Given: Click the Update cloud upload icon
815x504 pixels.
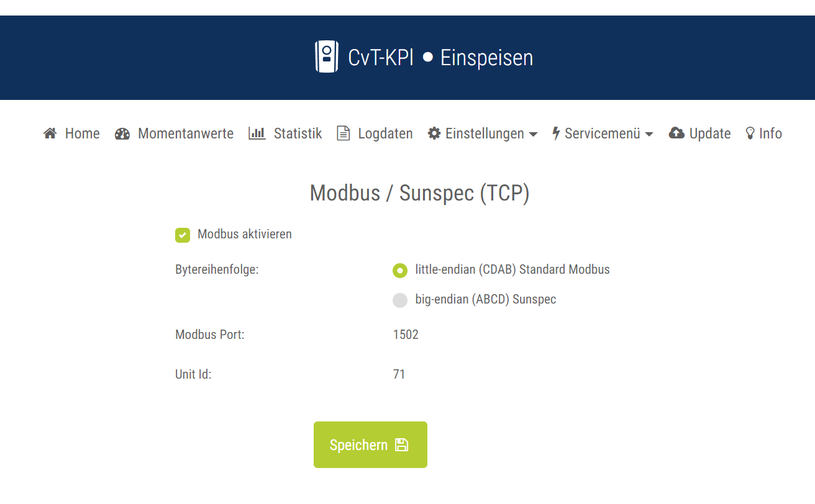Looking at the screenshot, I should click(x=676, y=133).
